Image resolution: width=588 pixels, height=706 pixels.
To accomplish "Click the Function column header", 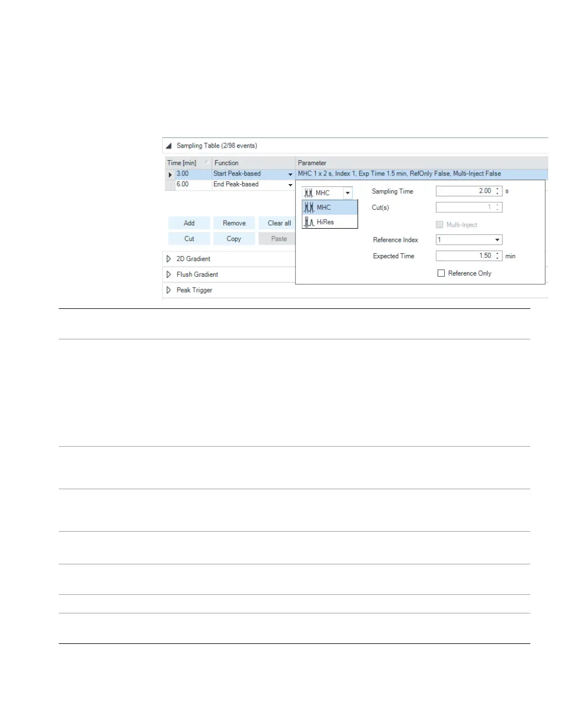I will (x=253, y=163).
